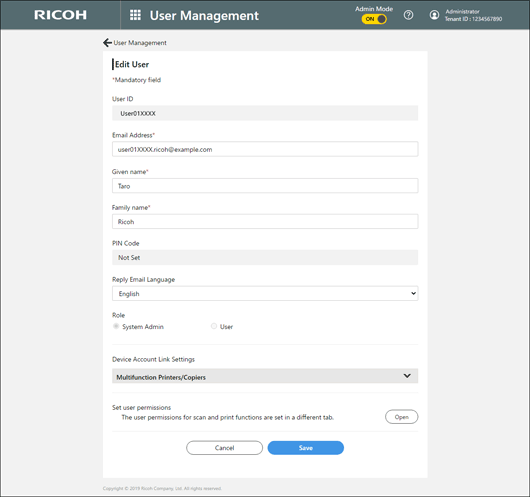The height and width of the screenshot is (497, 530).
Task: Click the Given name field containing Taro
Action: click(x=265, y=186)
